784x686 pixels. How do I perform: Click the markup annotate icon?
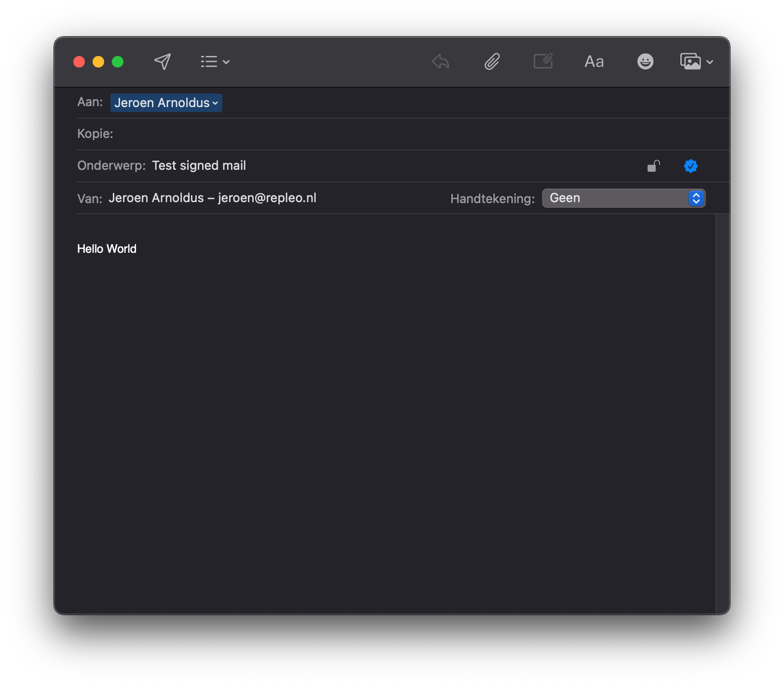543,61
